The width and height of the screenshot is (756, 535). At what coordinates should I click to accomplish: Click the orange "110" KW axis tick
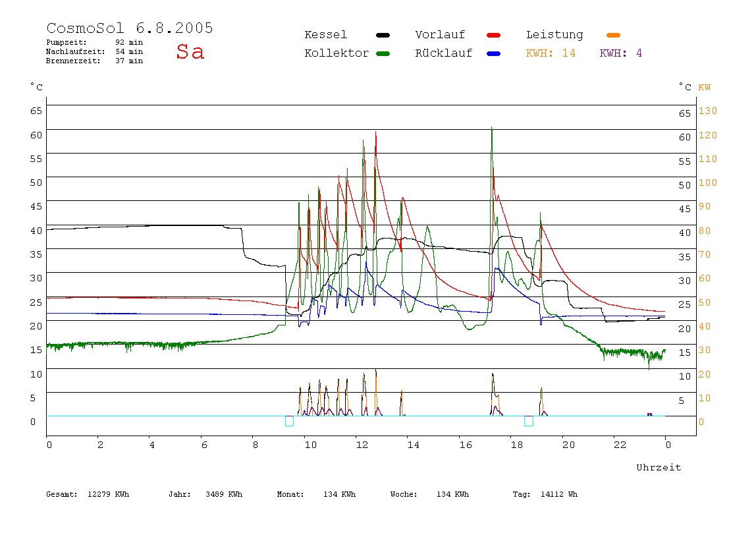point(708,158)
